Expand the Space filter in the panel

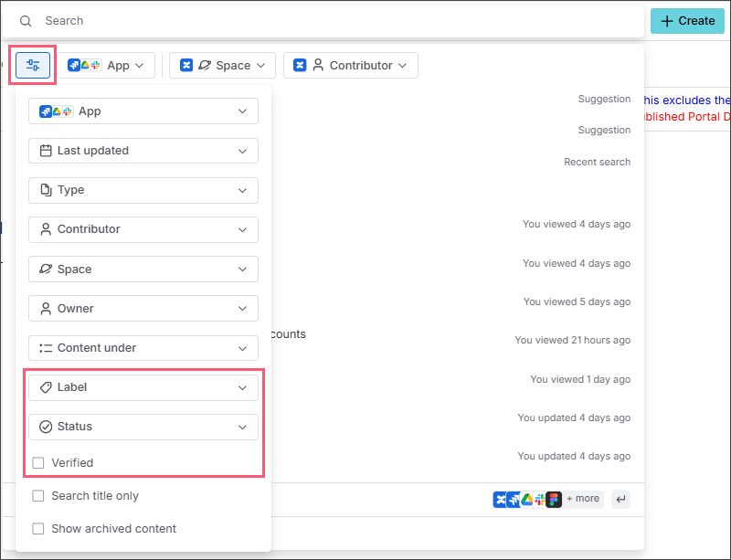(x=143, y=269)
